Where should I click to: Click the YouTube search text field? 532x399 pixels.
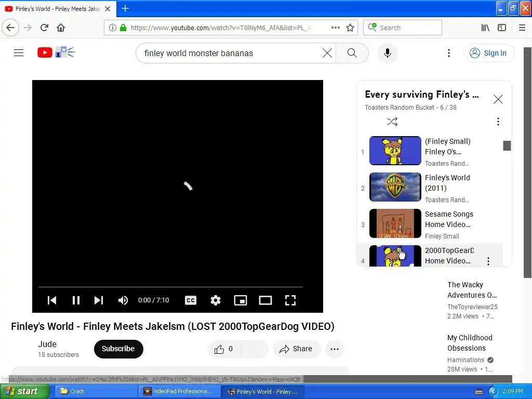click(x=231, y=54)
